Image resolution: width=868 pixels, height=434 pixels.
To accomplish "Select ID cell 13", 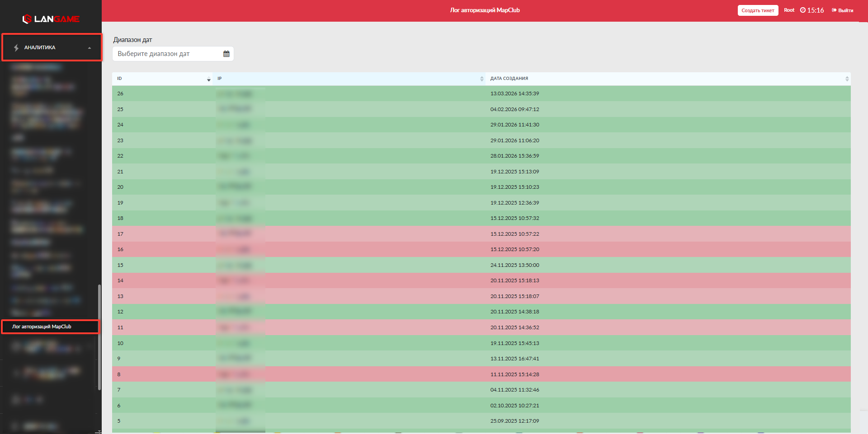I will [x=120, y=296].
